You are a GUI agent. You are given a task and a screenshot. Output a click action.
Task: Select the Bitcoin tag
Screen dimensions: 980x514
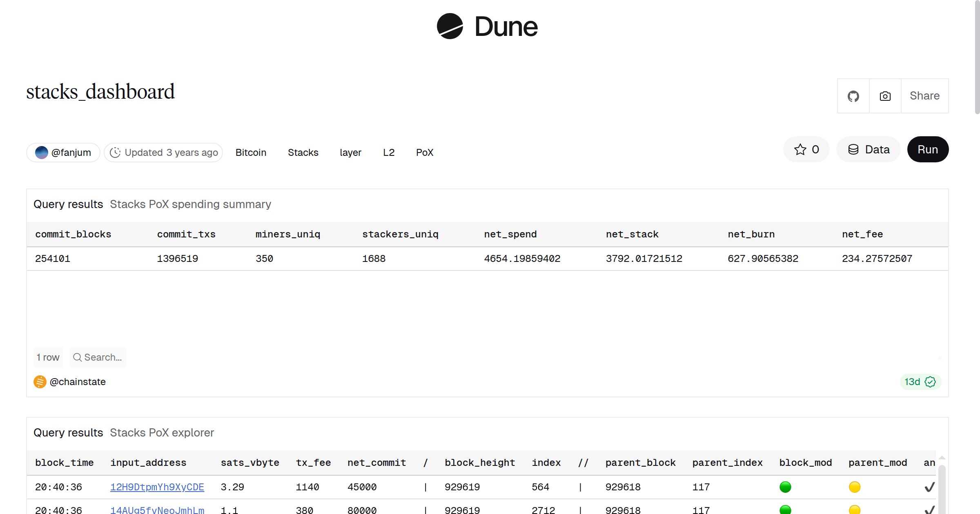point(251,152)
